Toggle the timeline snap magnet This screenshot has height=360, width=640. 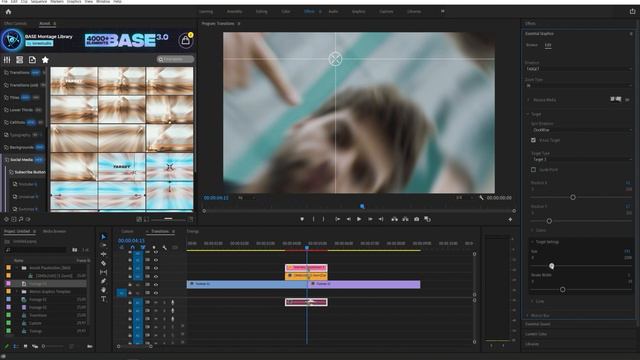[x=132, y=247]
